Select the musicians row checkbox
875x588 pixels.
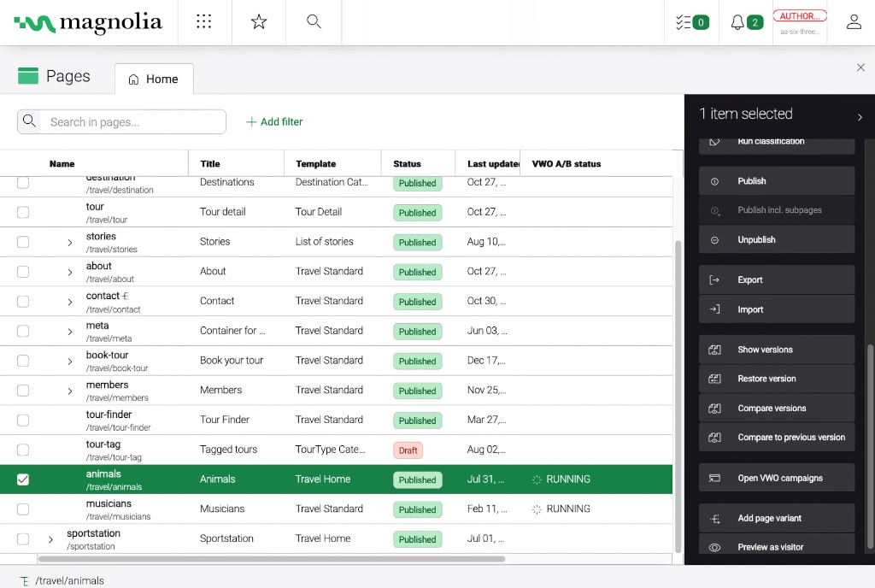click(23, 509)
